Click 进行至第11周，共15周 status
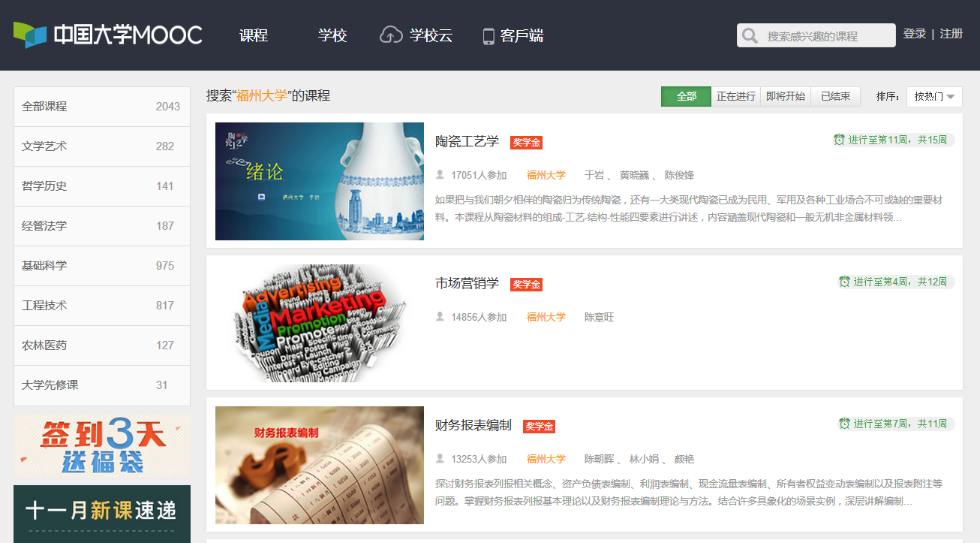Image resolution: width=980 pixels, height=543 pixels. coord(897,140)
